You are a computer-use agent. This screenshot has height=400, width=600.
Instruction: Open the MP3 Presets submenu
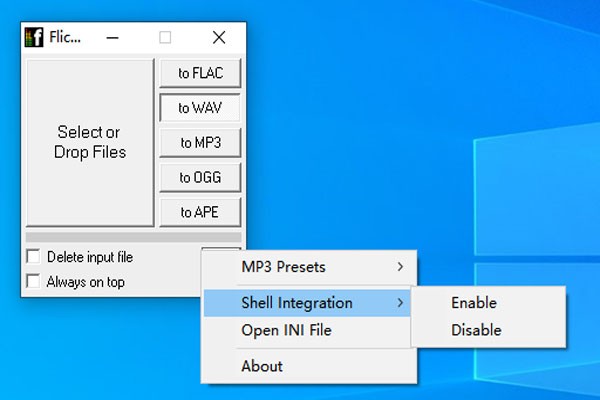(x=308, y=267)
